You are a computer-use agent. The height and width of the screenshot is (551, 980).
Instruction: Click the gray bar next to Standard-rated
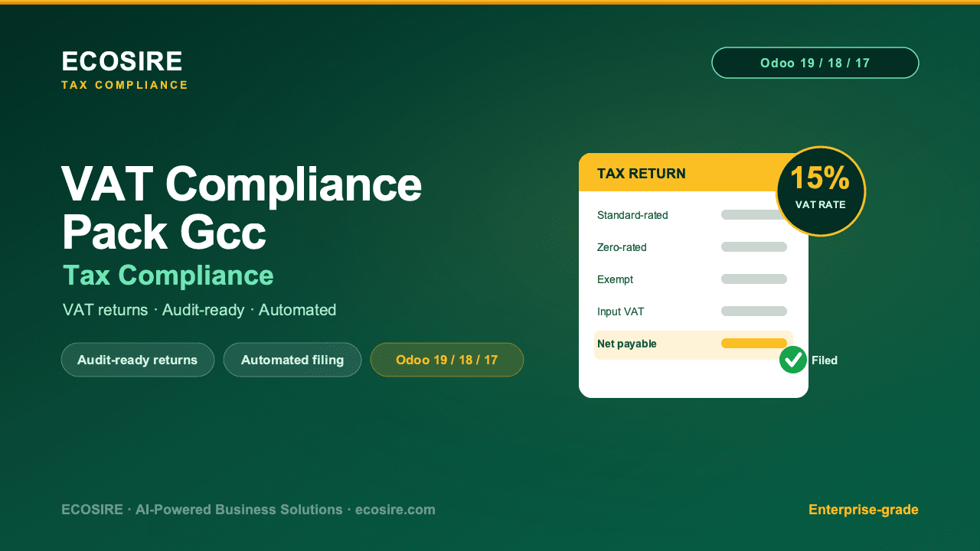tap(750, 215)
